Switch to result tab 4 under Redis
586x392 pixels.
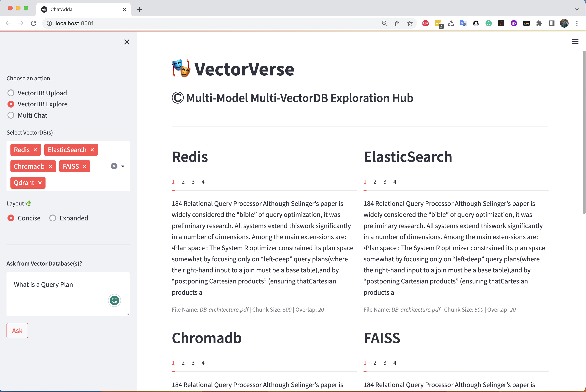click(203, 181)
